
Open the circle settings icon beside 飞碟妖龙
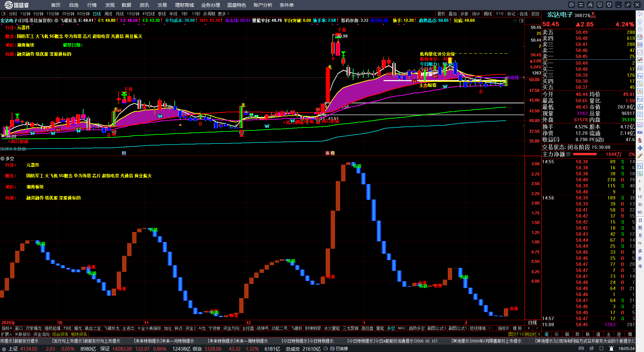click(56, 20)
